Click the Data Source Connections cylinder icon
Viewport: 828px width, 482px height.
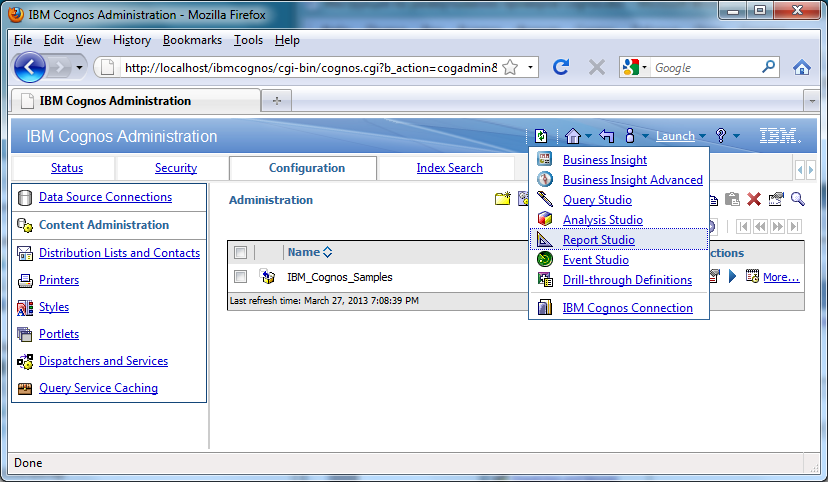(x=25, y=197)
